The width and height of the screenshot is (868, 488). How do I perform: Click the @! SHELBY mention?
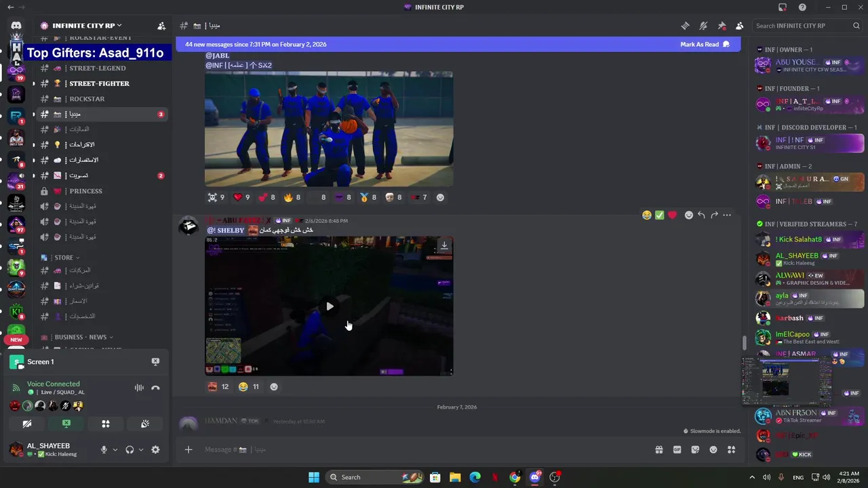click(x=226, y=230)
